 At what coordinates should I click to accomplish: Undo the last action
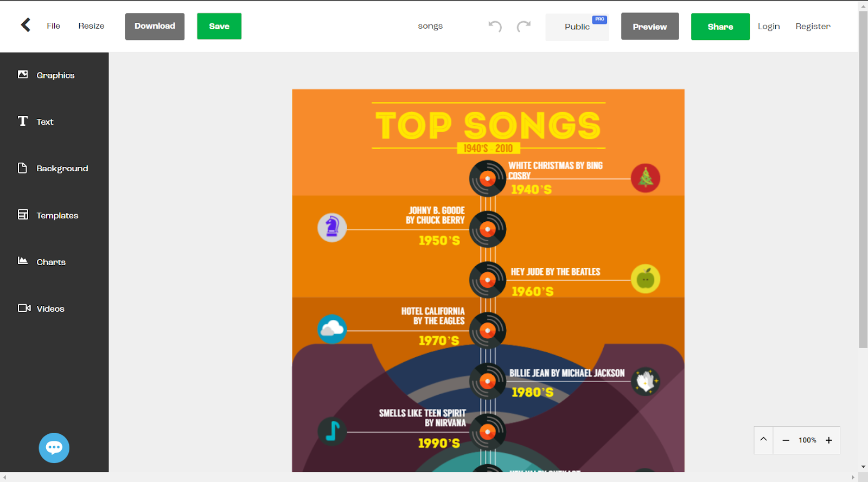tap(495, 26)
